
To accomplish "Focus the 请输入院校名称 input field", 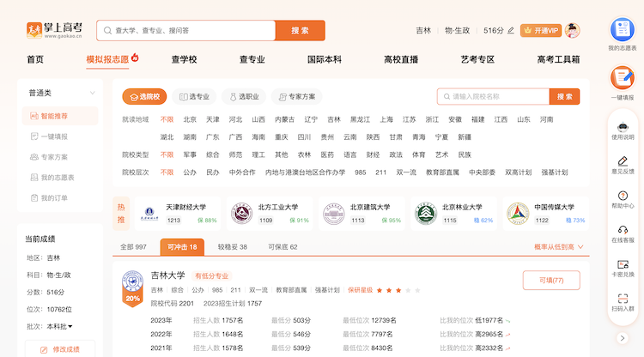I will (x=493, y=97).
